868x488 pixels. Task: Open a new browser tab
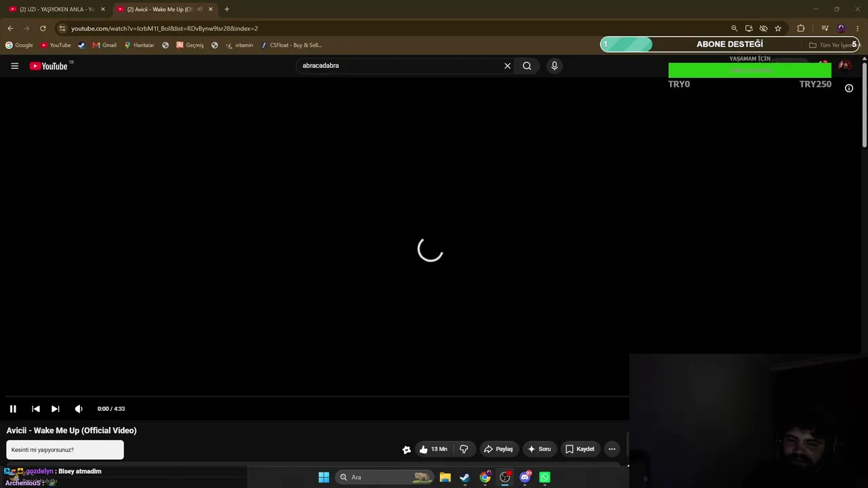226,9
